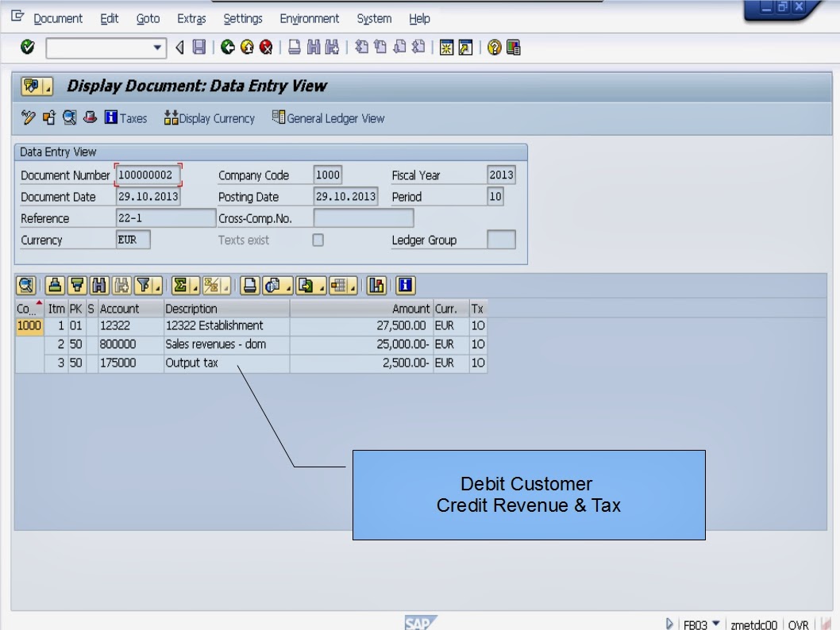Viewport: 840px width, 630px height.
Task: Click the Display Graphic chart icon
Action: [x=376, y=286]
